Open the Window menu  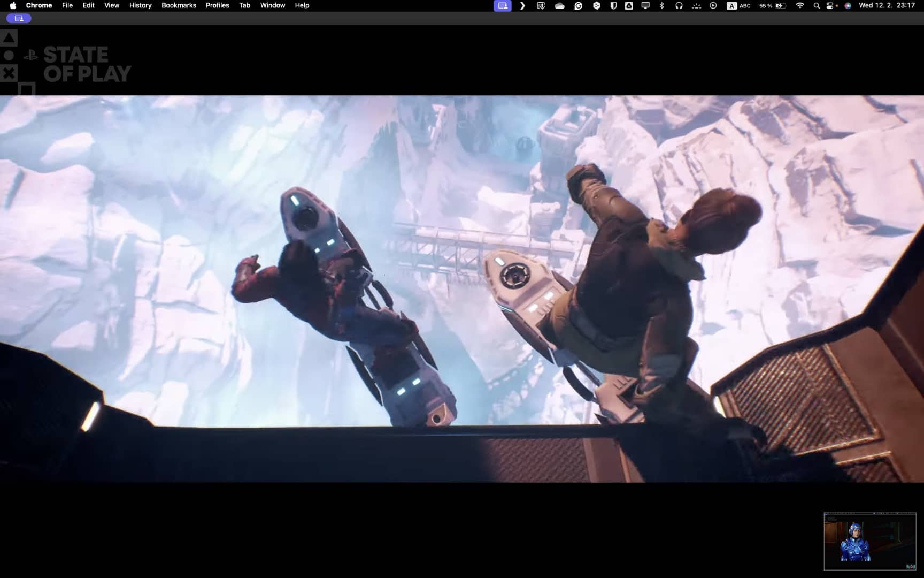273,5
